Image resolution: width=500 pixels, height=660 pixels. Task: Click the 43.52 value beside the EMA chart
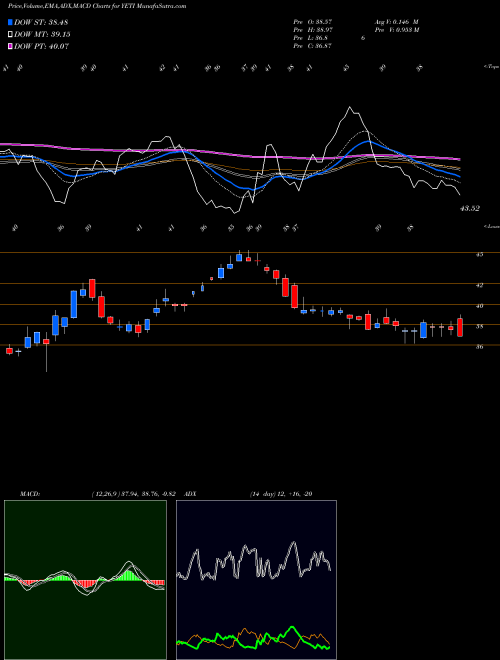pos(470,208)
